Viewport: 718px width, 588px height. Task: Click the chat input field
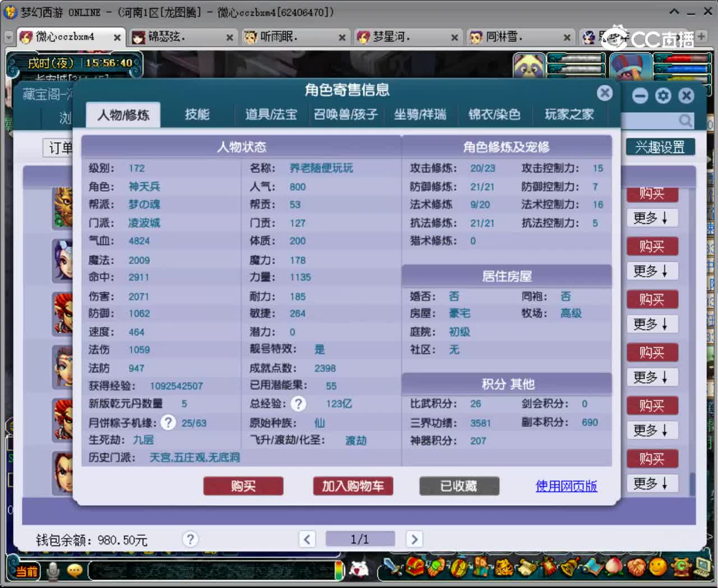click(212, 571)
